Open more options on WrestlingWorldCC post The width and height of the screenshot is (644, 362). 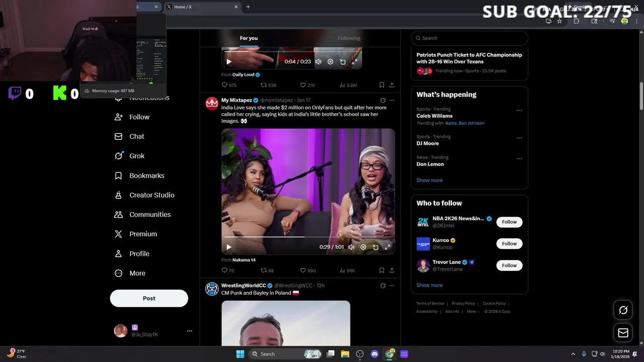(x=392, y=286)
